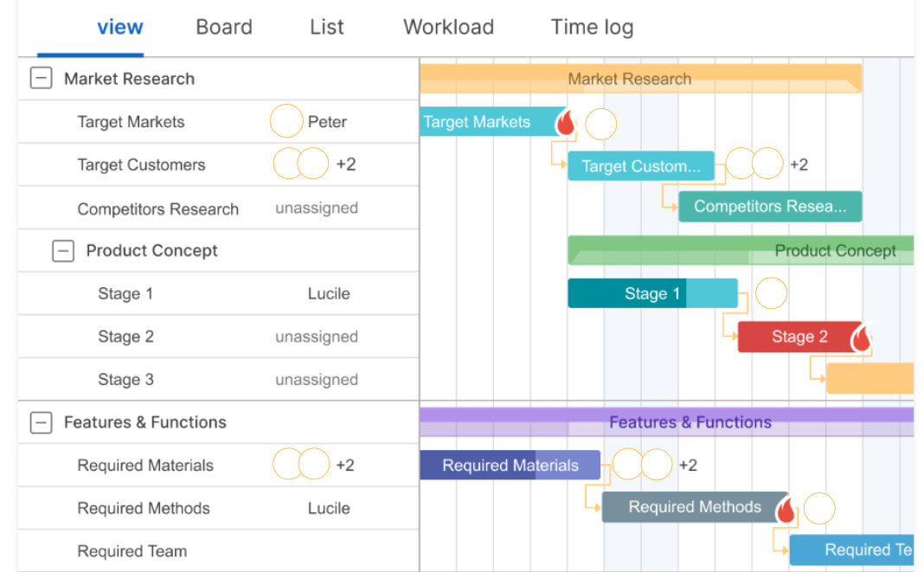Click Peter's avatar in Target Markets row
The width and height of the screenshot is (924, 572).
click(286, 122)
